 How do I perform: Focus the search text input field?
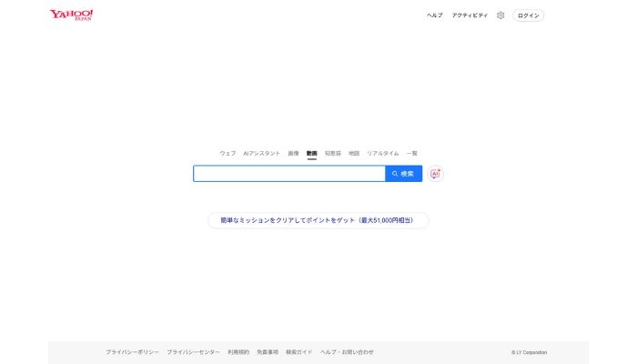tap(288, 174)
